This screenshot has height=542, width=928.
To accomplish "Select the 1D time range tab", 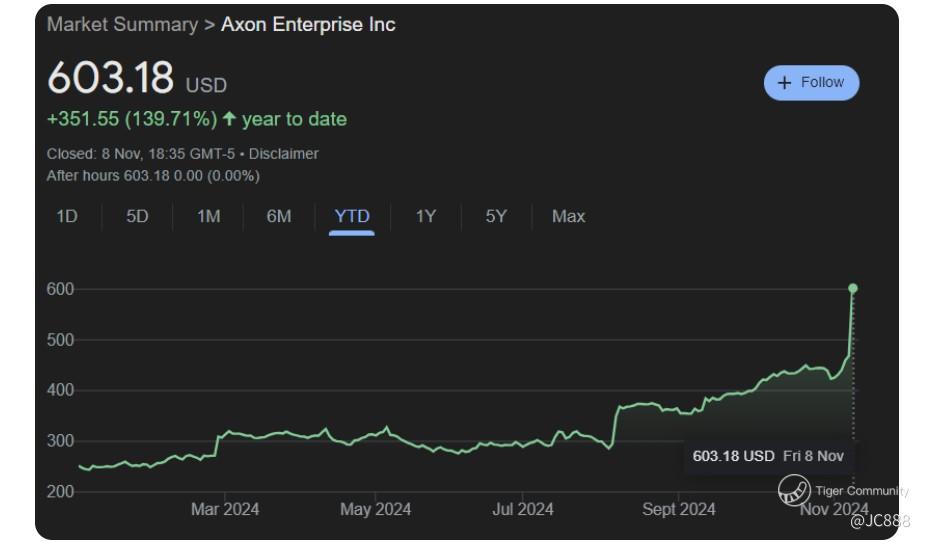I will coord(67,216).
